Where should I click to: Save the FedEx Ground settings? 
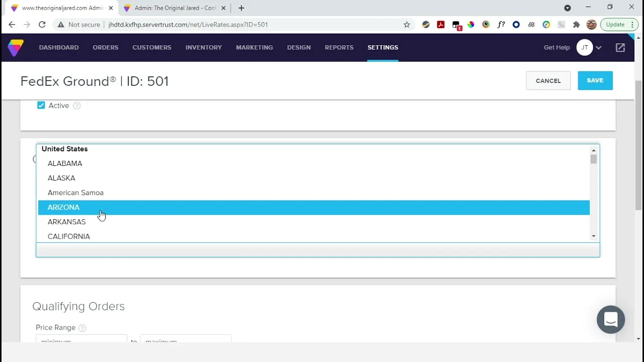coord(595,80)
